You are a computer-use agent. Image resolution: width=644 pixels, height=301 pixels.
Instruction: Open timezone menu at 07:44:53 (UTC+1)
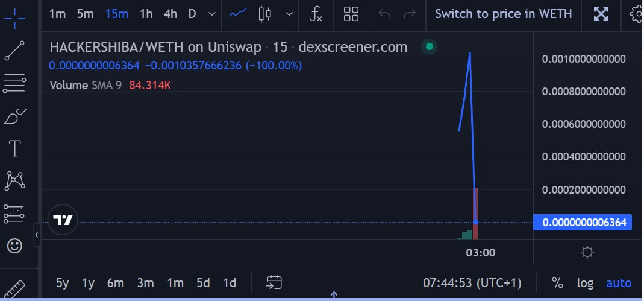click(472, 283)
